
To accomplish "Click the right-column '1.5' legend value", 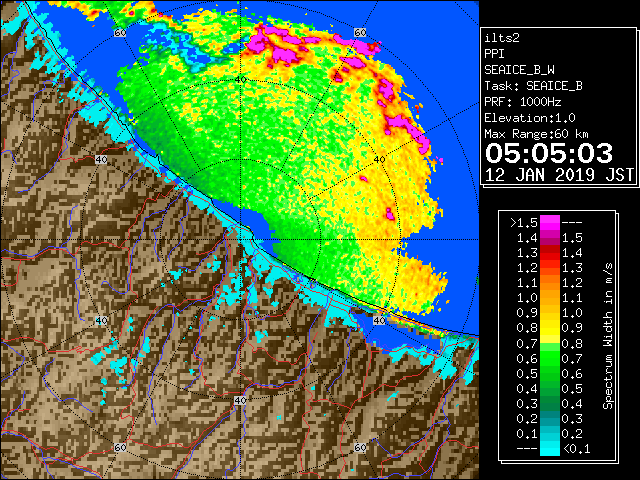I will click(x=572, y=238).
